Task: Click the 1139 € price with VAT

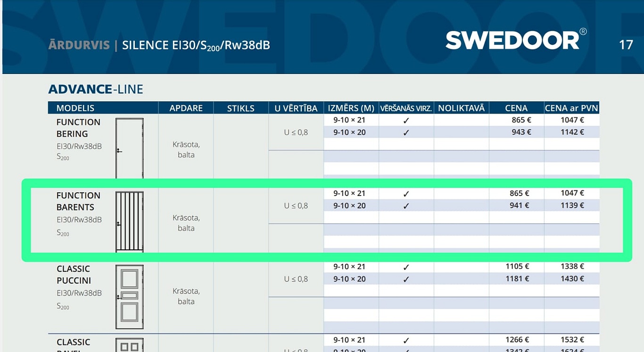Action: (x=572, y=205)
